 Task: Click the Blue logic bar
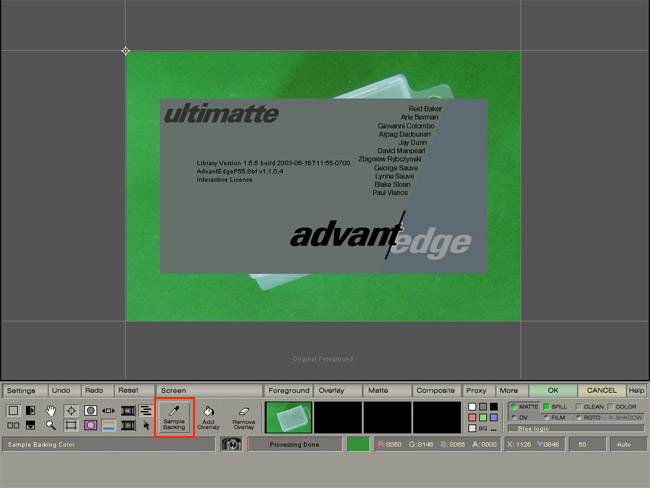(576, 428)
